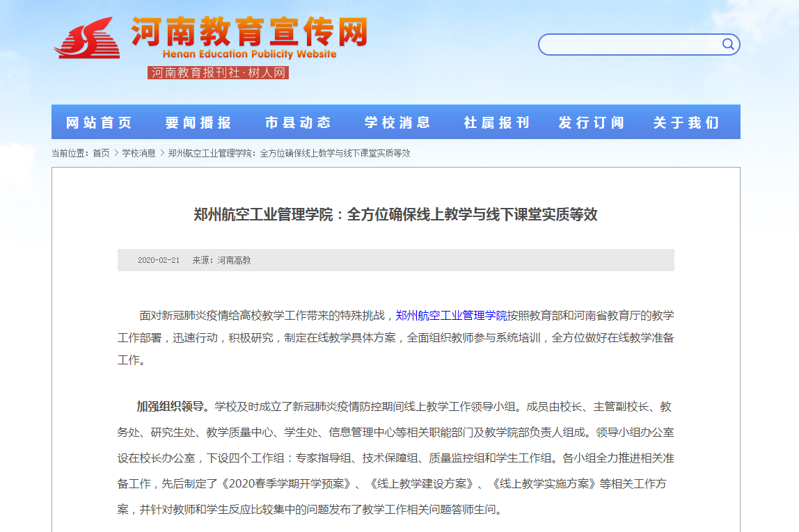The image size is (799, 532).
Task: Open the blue 郑州航空工业管理学院 hyperlink
Action: (x=451, y=316)
